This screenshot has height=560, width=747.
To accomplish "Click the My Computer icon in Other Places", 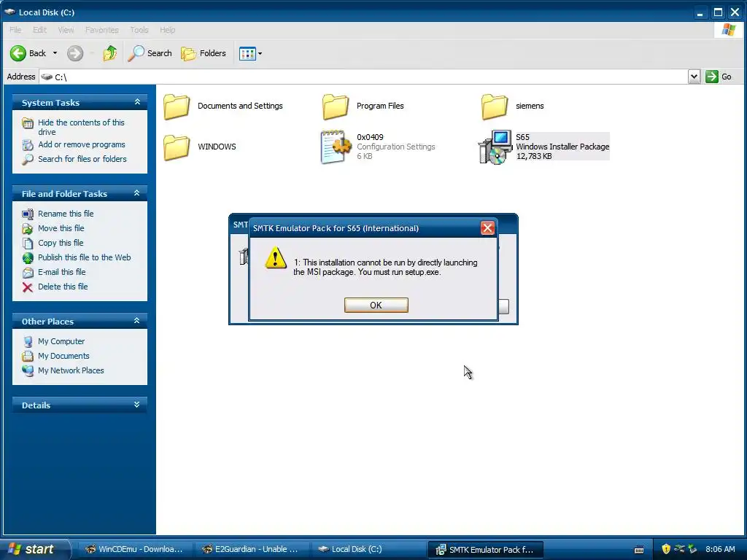I will point(28,342).
